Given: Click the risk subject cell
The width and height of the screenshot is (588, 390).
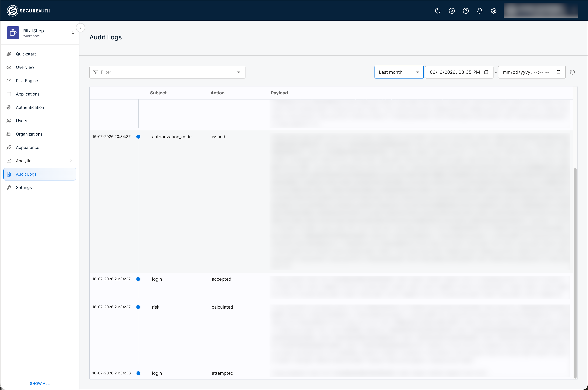Looking at the screenshot, I should (156, 307).
